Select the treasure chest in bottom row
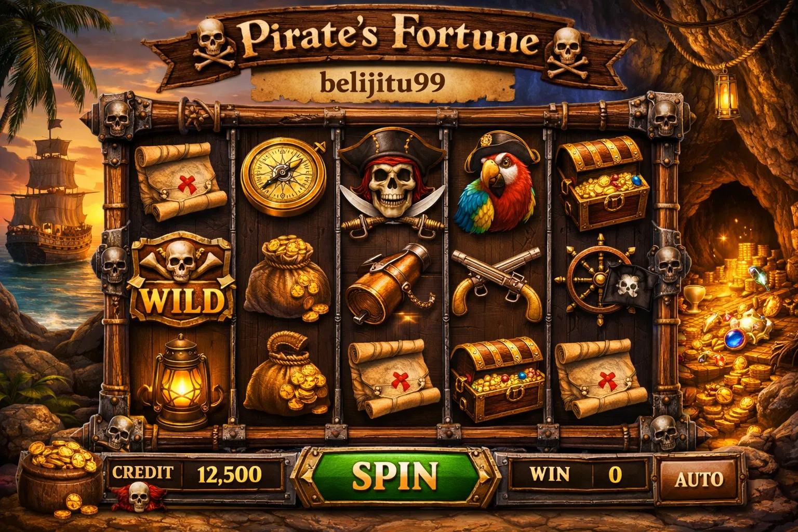 pyautogui.click(x=497, y=380)
